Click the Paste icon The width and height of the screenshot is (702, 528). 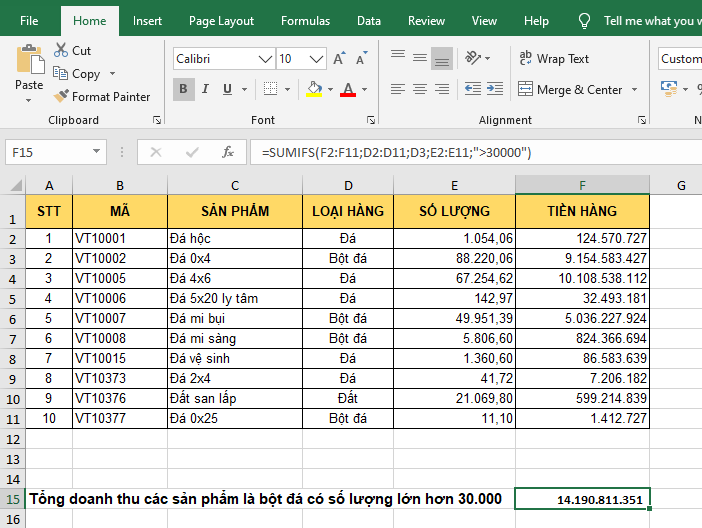pyautogui.click(x=29, y=60)
